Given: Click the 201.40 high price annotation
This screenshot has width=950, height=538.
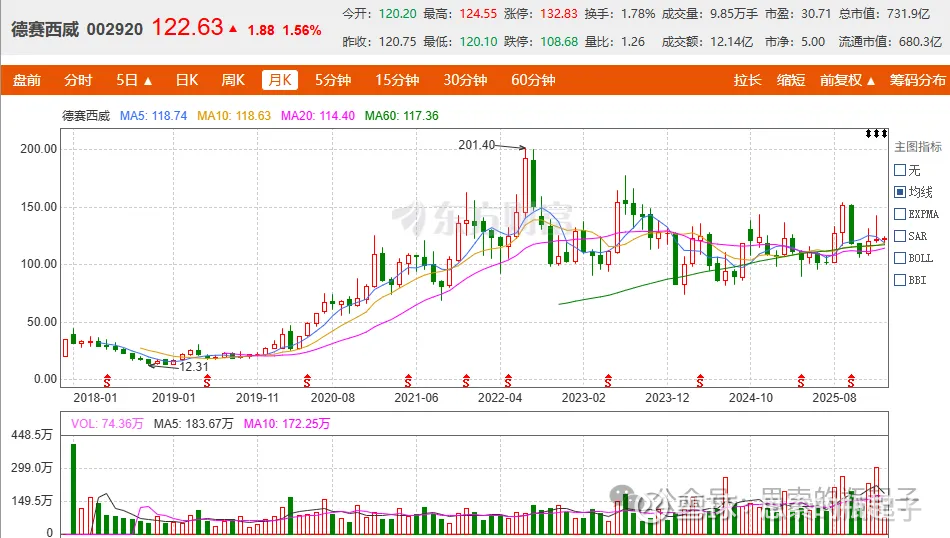Looking at the screenshot, I should pos(476,145).
